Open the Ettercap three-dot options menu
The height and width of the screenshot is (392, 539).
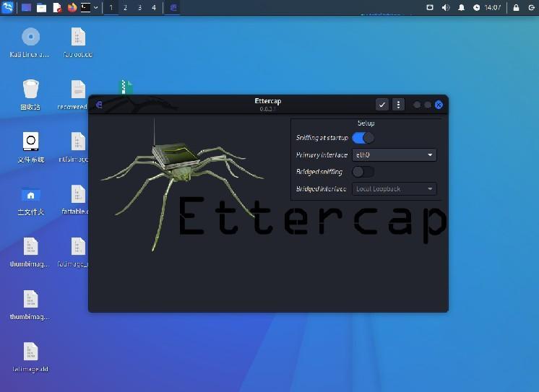pyautogui.click(x=398, y=105)
